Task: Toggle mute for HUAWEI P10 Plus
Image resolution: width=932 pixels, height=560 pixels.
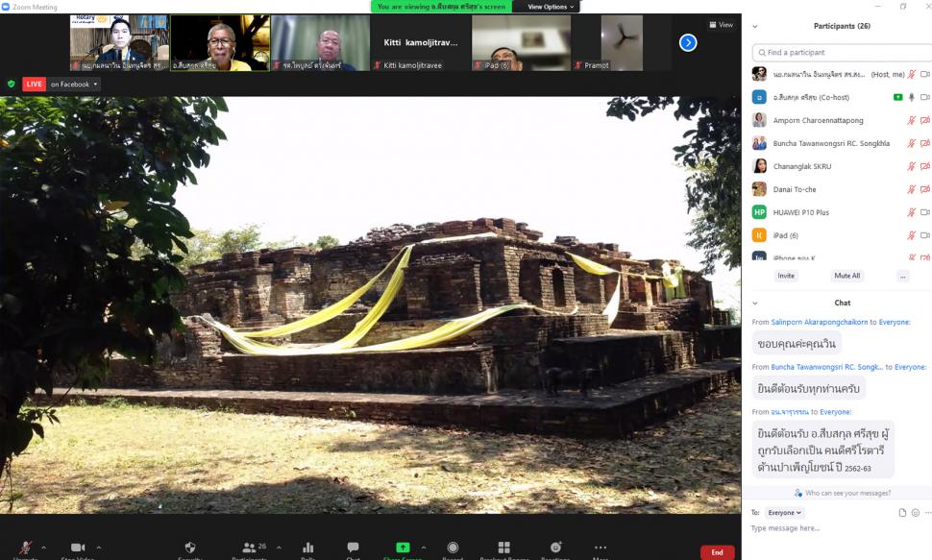Action: point(911,212)
